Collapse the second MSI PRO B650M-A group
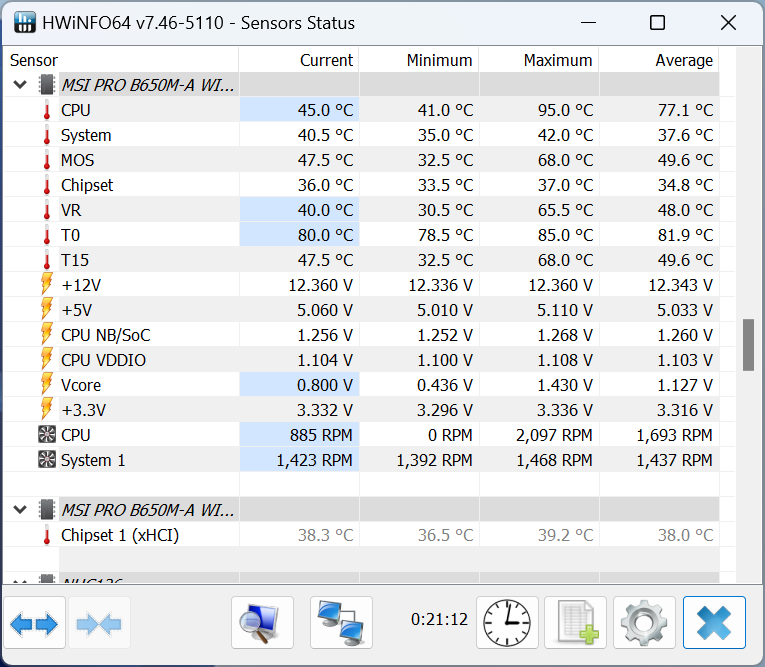The height and width of the screenshot is (667, 765). coord(20,510)
